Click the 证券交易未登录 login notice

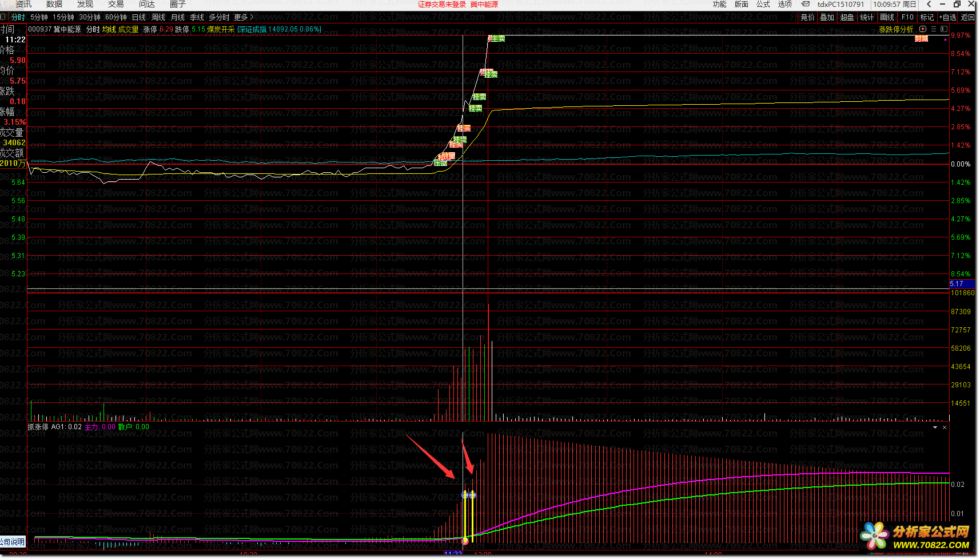(442, 4)
